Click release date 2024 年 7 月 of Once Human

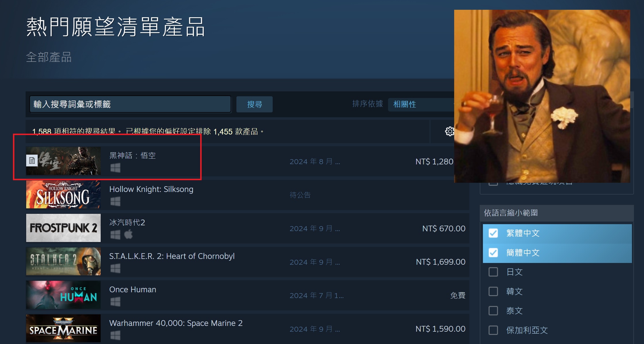click(x=317, y=295)
